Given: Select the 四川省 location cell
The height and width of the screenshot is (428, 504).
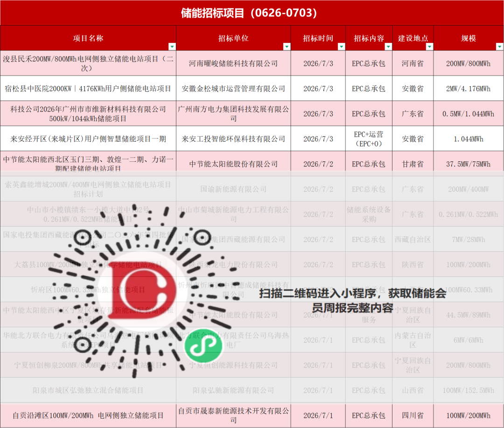Looking at the screenshot, I should click(x=413, y=415).
